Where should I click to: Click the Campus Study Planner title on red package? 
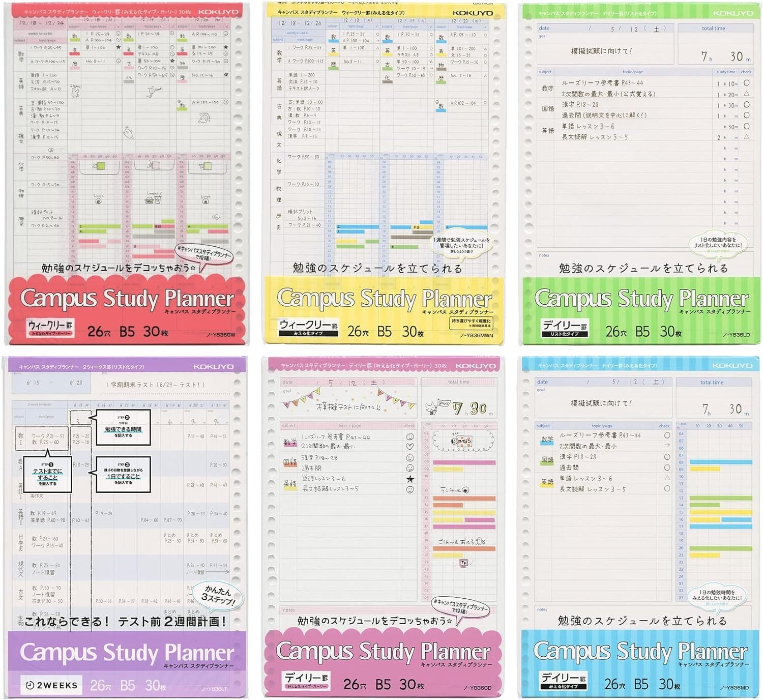tap(127, 298)
